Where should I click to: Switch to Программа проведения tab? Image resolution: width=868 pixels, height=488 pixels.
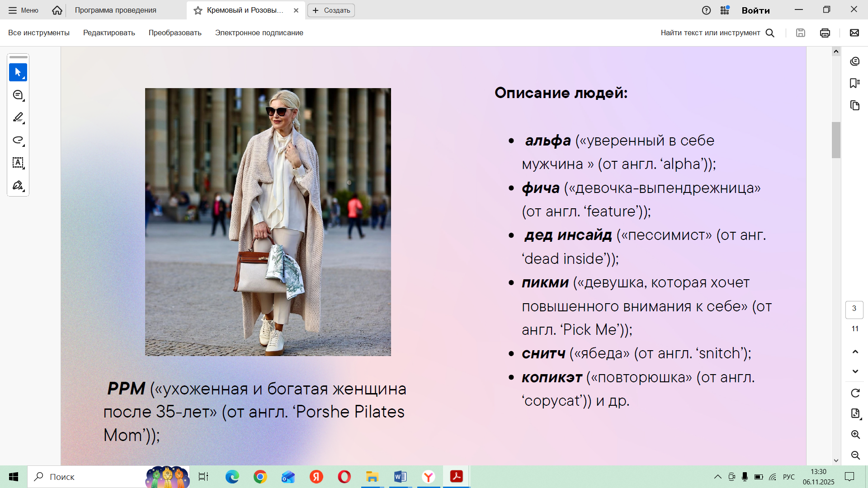coord(116,10)
